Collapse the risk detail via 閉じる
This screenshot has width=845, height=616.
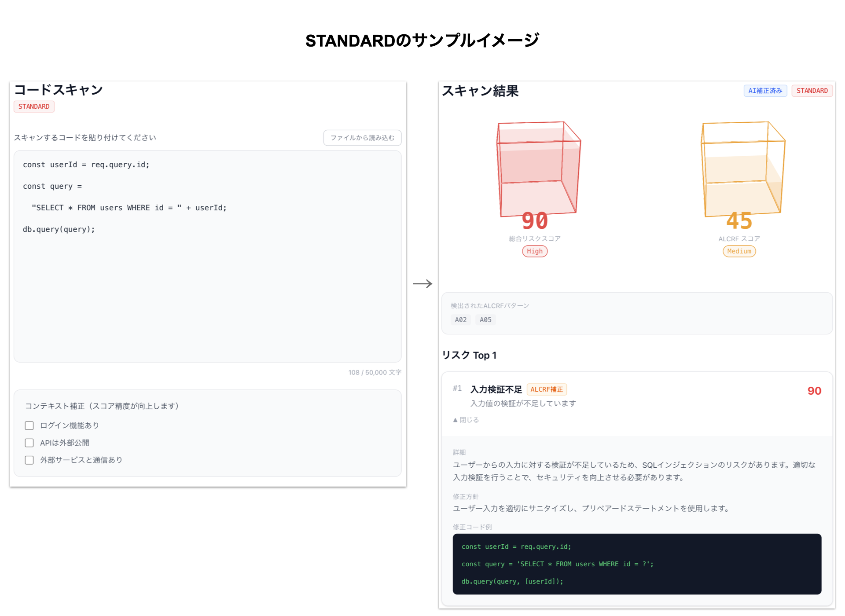click(x=466, y=420)
